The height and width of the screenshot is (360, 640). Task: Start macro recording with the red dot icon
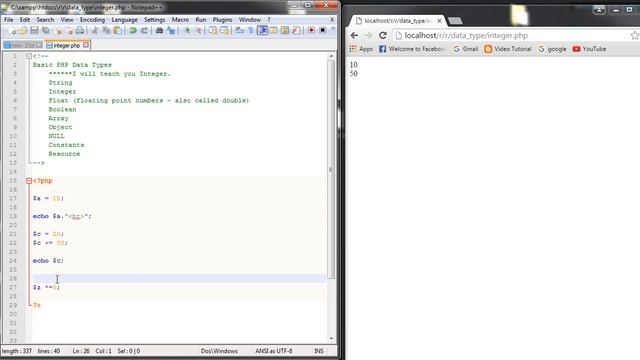coord(311,30)
